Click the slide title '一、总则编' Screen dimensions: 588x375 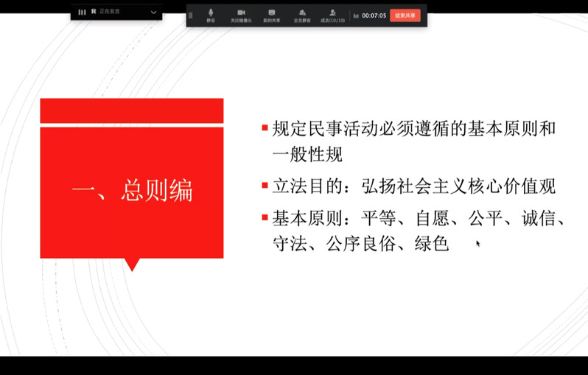[x=132, y=191]
